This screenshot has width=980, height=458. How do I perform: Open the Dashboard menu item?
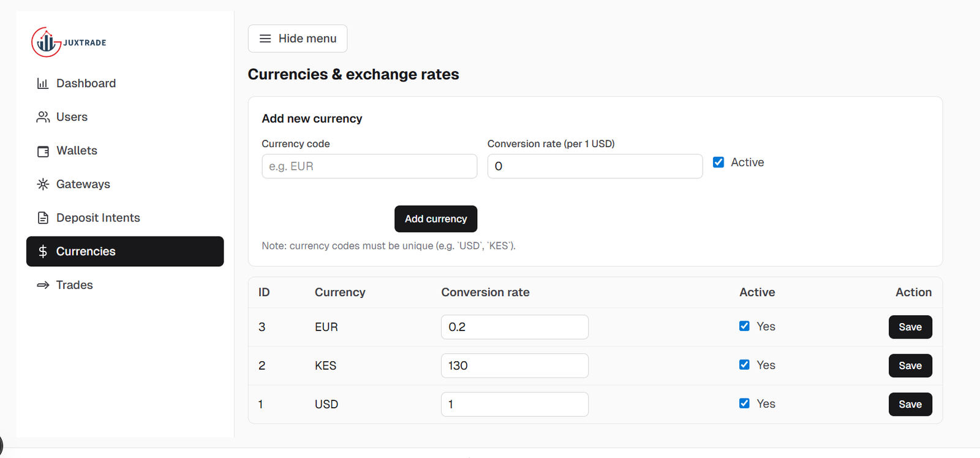coord(86,83)
